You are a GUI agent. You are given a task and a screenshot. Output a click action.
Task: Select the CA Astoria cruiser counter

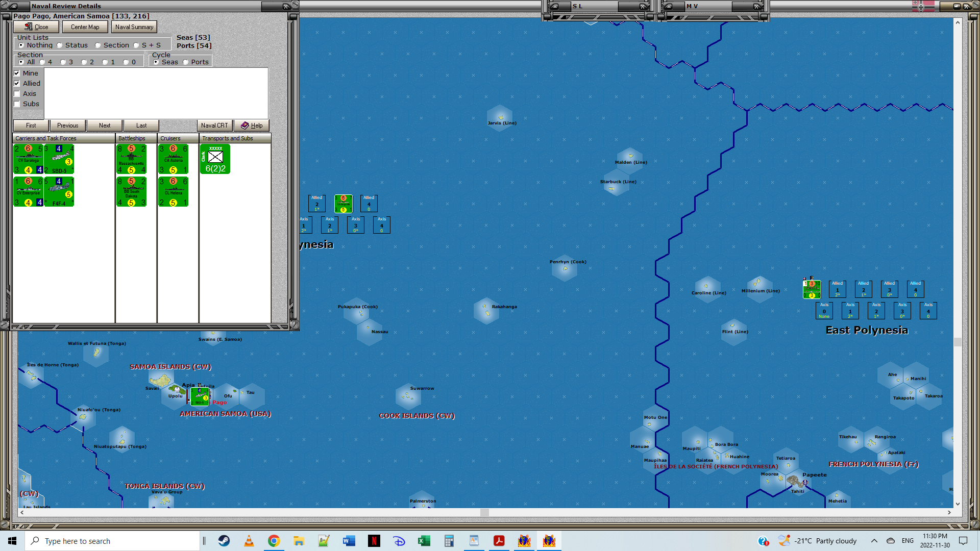pos(173,159)
